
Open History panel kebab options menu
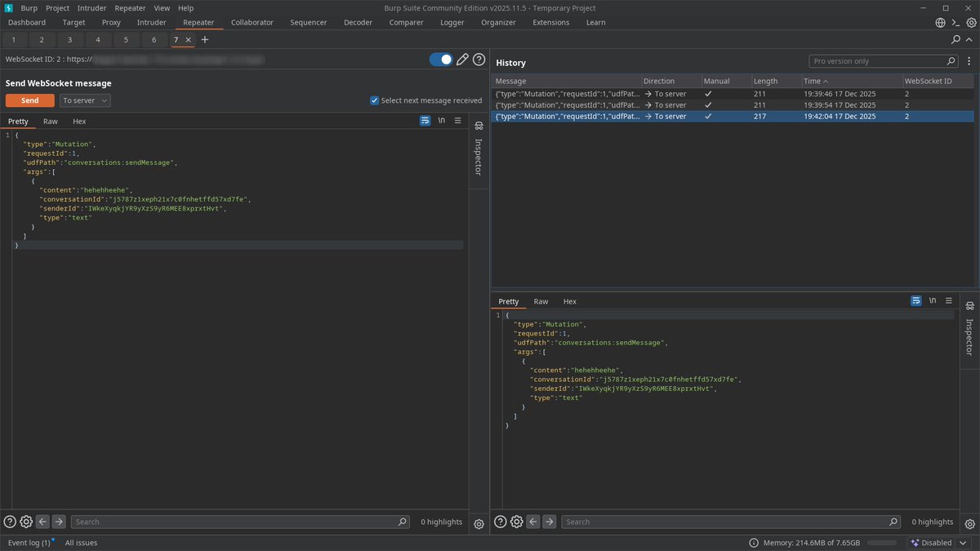pyautogui.click(x=969, y=61)
